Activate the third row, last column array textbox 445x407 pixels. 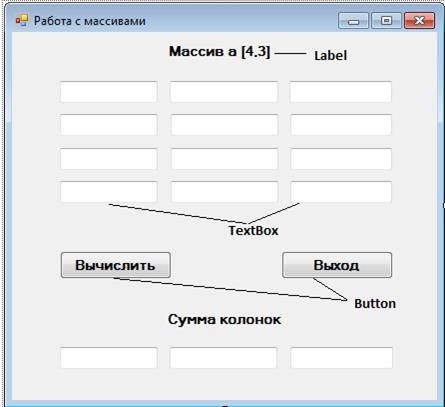tap(341, 159)
